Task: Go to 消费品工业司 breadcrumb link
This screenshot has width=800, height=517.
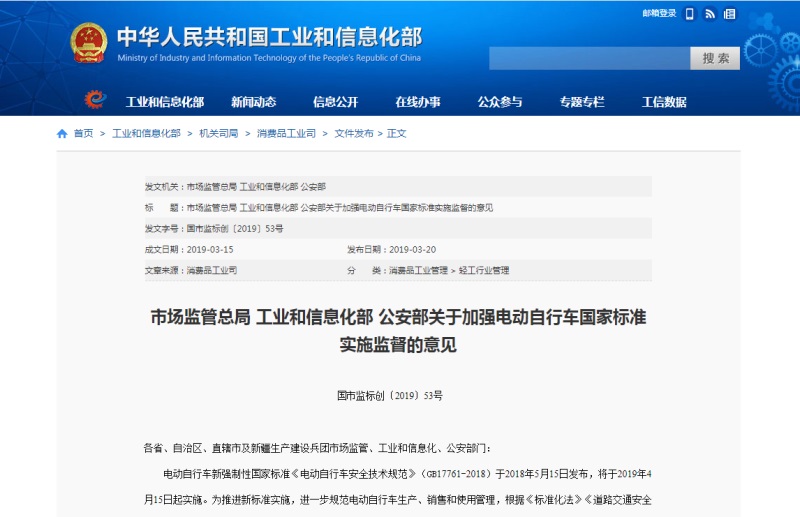Action: [x=286, y=134]
